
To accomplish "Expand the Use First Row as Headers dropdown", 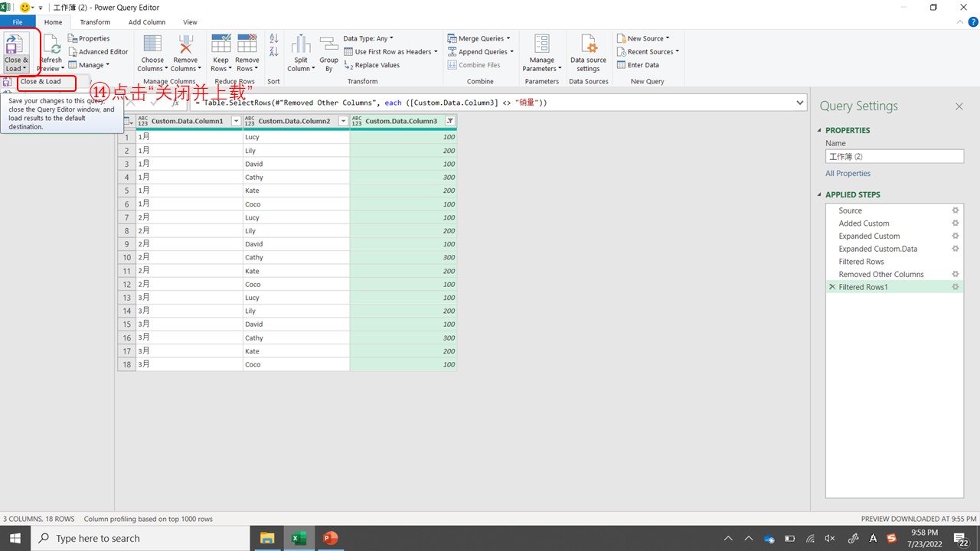I will click(x=436, y=52).
